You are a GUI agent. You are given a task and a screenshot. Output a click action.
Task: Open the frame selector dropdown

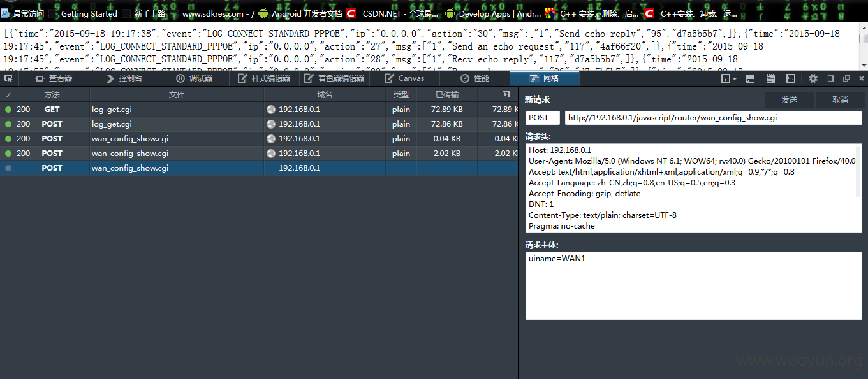pos(729,78)
